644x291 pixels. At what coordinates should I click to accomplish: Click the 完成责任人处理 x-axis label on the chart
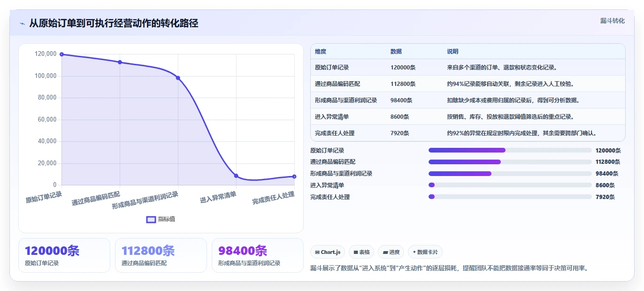(x=273, y=198)
